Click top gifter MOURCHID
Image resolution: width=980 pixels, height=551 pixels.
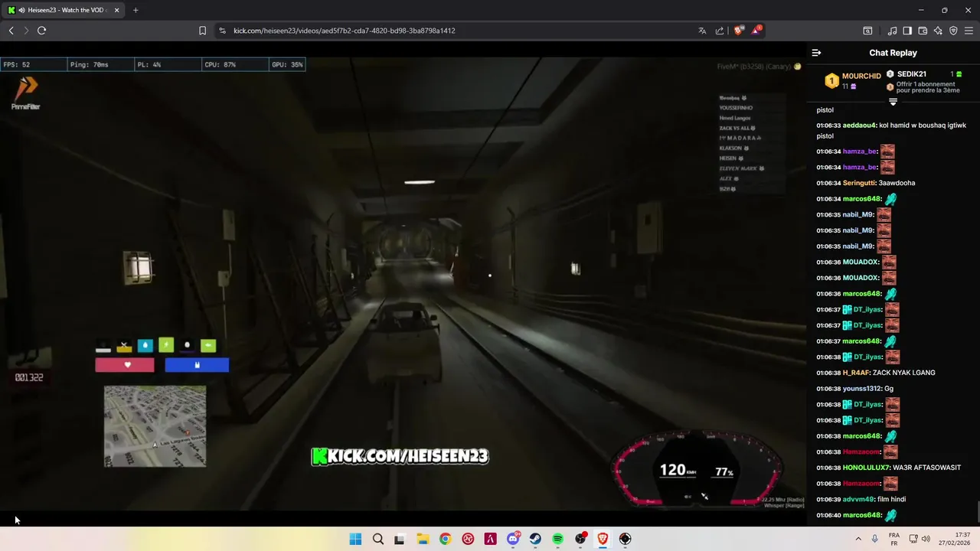coord(861,77)
